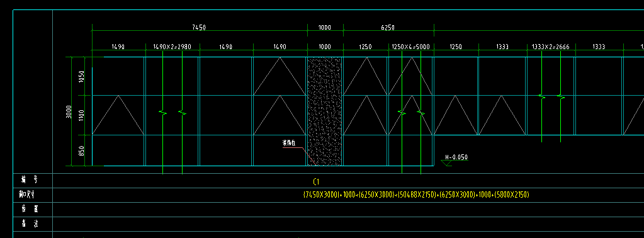Click the 备注 row header

coord(30,224)
